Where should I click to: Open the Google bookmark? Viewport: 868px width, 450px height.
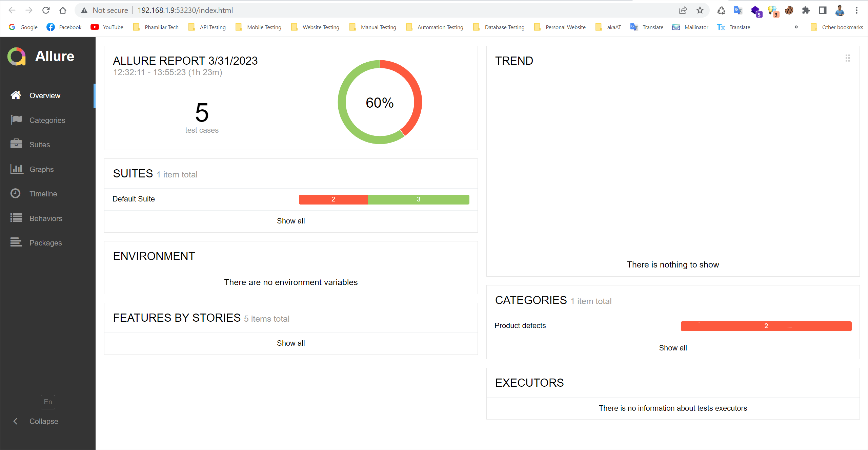pyautogui.click(x=23, y=27)
